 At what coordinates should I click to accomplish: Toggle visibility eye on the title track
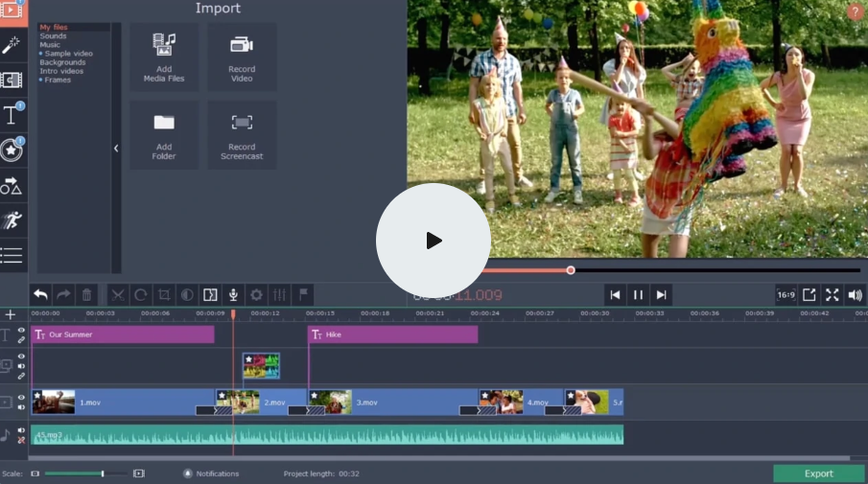click(21, 331)
